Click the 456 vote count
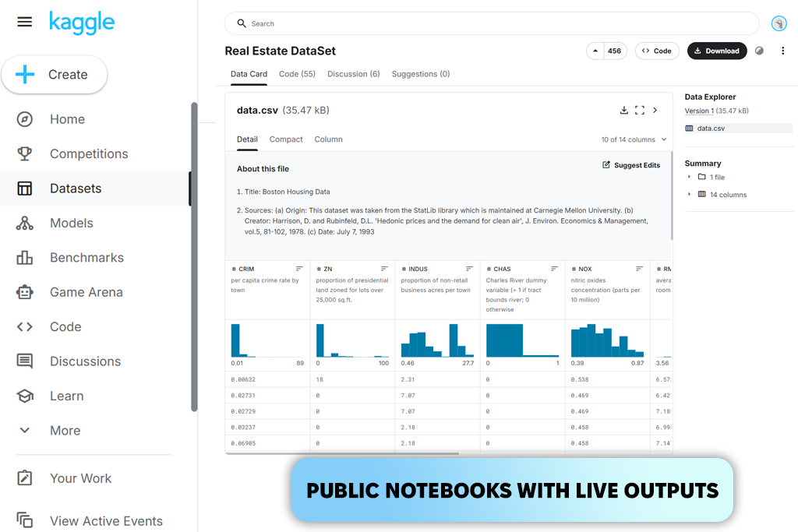 (614, 51)
